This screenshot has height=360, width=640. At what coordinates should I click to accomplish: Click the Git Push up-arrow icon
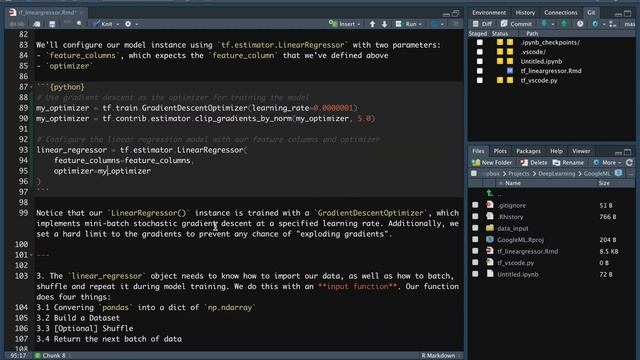tap(564, 24)
